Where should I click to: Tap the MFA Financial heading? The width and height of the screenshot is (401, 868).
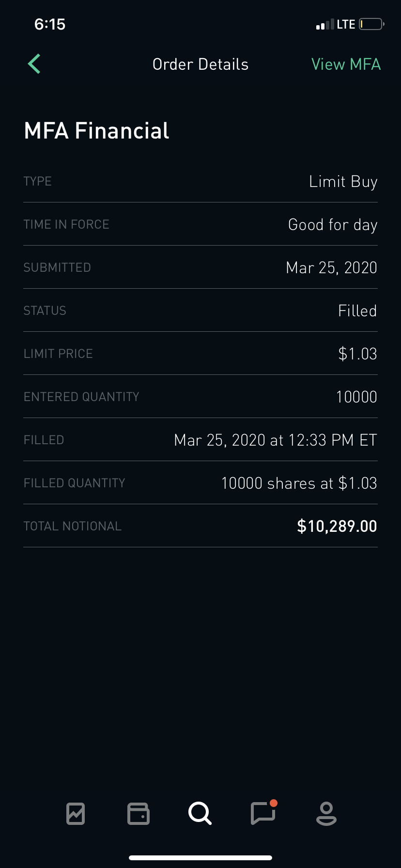96,131
